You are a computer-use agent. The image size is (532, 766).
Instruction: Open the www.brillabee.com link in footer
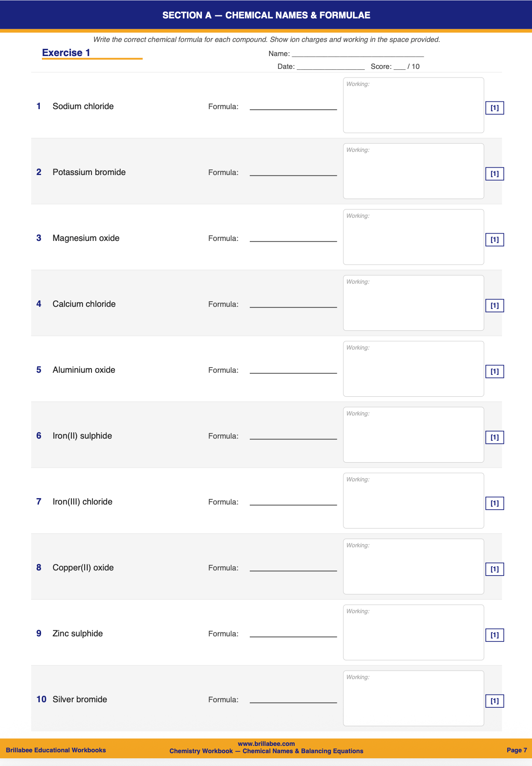266,744
